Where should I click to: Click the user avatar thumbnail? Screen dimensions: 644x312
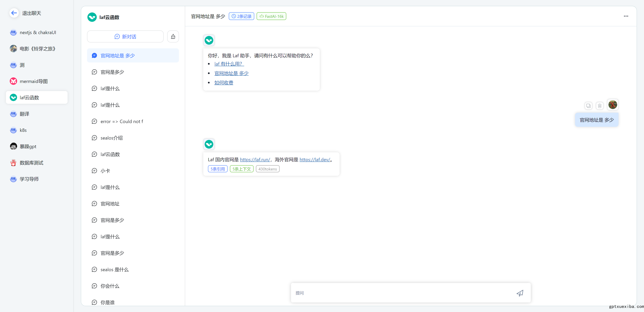[612, 105]
